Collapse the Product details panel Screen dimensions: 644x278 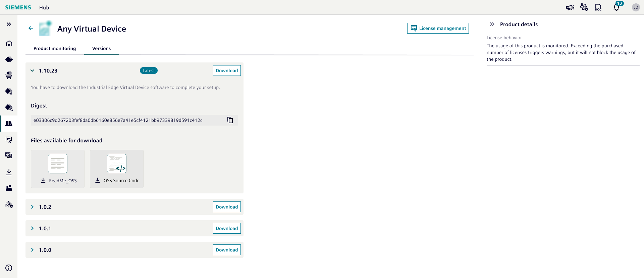click(x=492, y=24)
